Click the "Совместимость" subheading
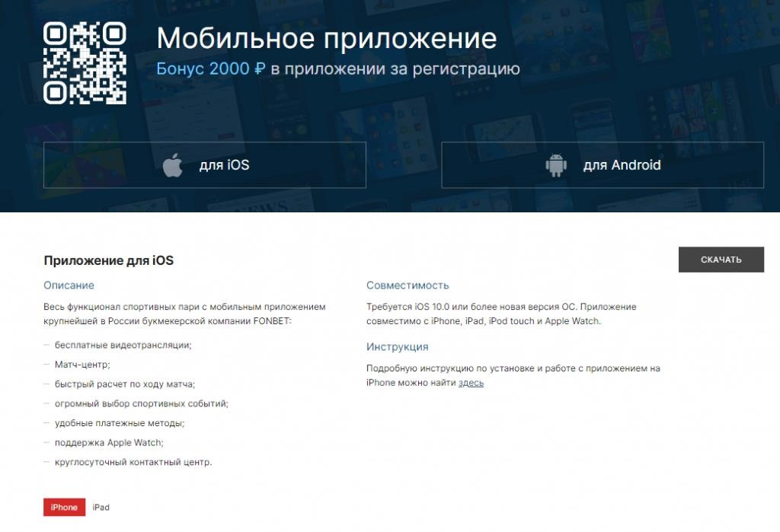The height and width of the screenshot is (532, 780). [408, 285]
